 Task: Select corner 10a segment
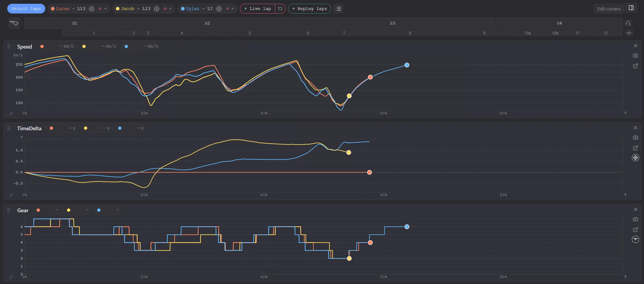[527, 33]
